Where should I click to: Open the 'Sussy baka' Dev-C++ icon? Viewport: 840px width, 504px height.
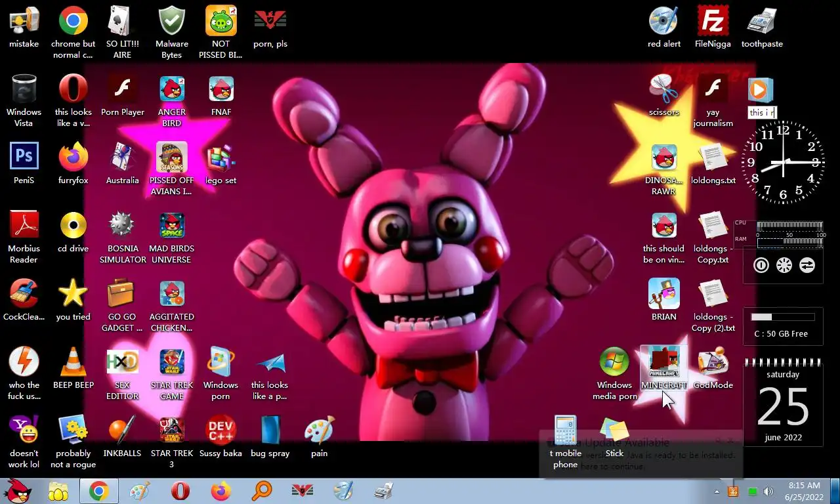click(x=221, y=437)
